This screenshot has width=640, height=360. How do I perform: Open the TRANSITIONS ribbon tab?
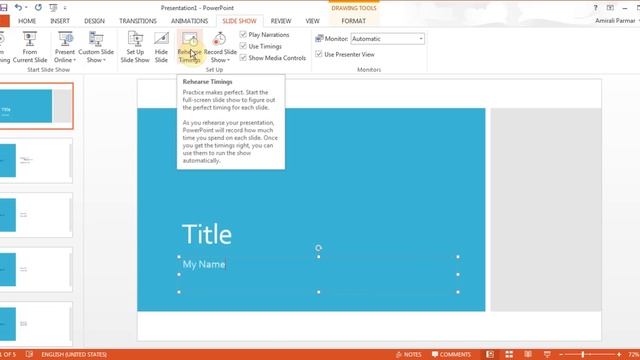pyautogui.click(x=138, y=21)
